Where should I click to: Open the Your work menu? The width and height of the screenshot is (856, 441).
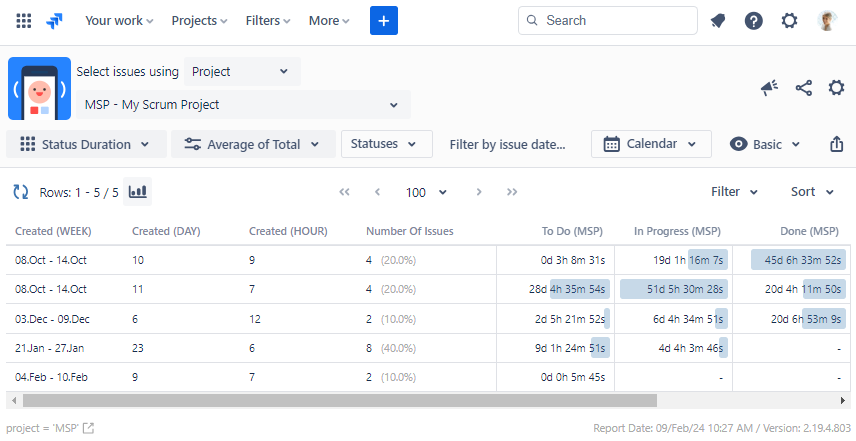click(119, 21)
